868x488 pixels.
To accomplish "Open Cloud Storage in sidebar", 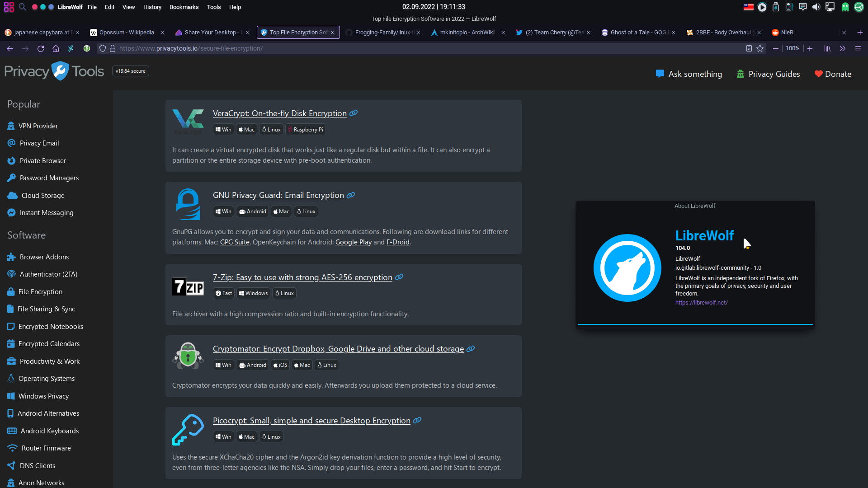I will pos(36,196).
